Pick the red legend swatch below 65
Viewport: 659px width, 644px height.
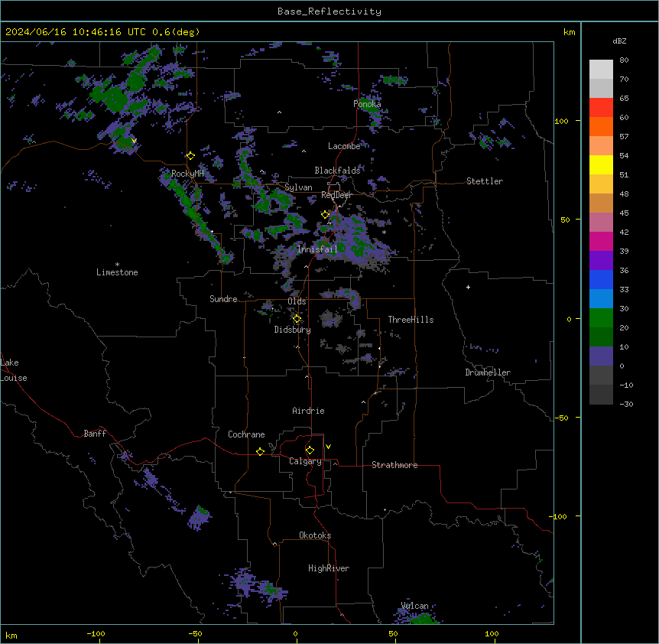601,108
